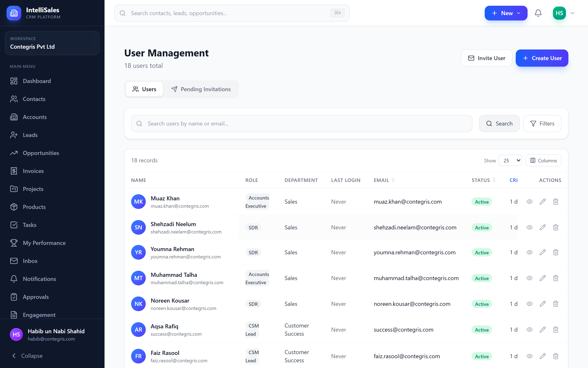Click the MT avatar for Muhammad Talha
Image resolution: width=588 pixels, height=368 pixels.
138,278
